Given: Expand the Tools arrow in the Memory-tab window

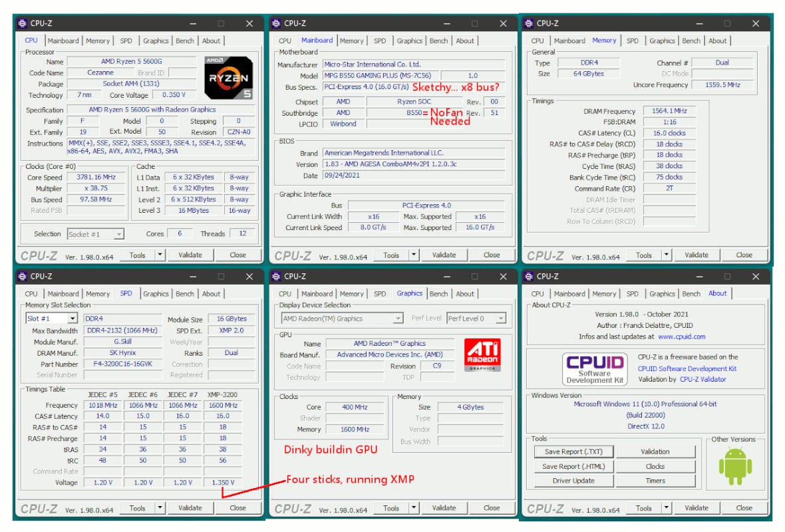Looking at the screenshot, I should click(667, 255).
